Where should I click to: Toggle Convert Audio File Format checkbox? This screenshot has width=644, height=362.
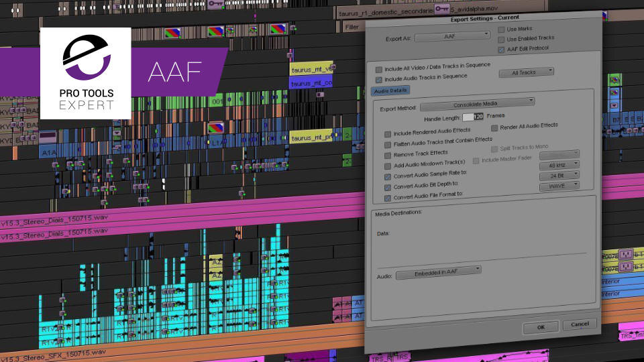[387, 198]
